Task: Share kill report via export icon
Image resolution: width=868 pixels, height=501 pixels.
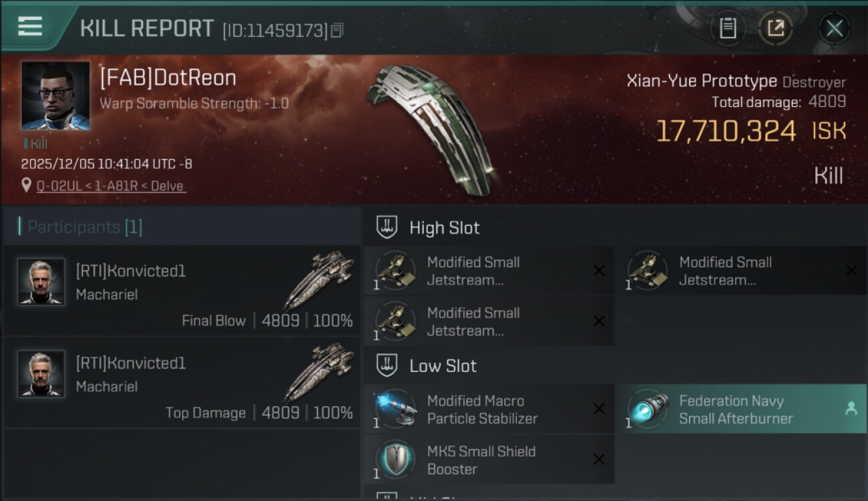Action: [x=776, y=28]
